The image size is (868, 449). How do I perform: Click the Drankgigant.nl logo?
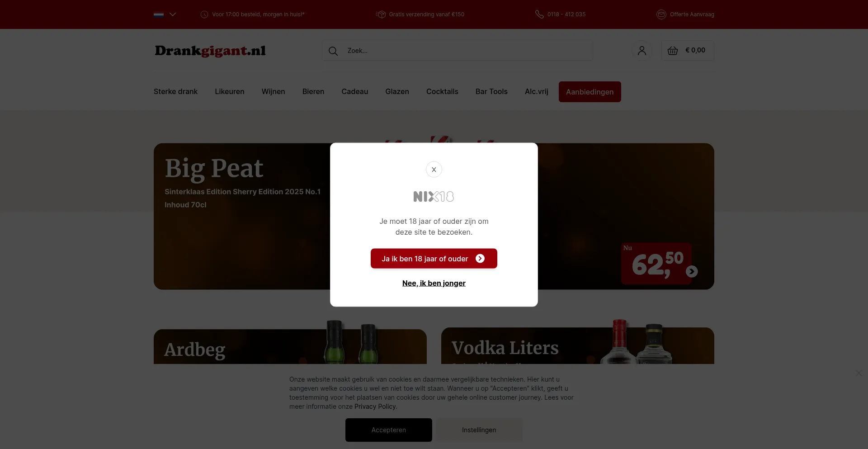(x=210, y=51)
